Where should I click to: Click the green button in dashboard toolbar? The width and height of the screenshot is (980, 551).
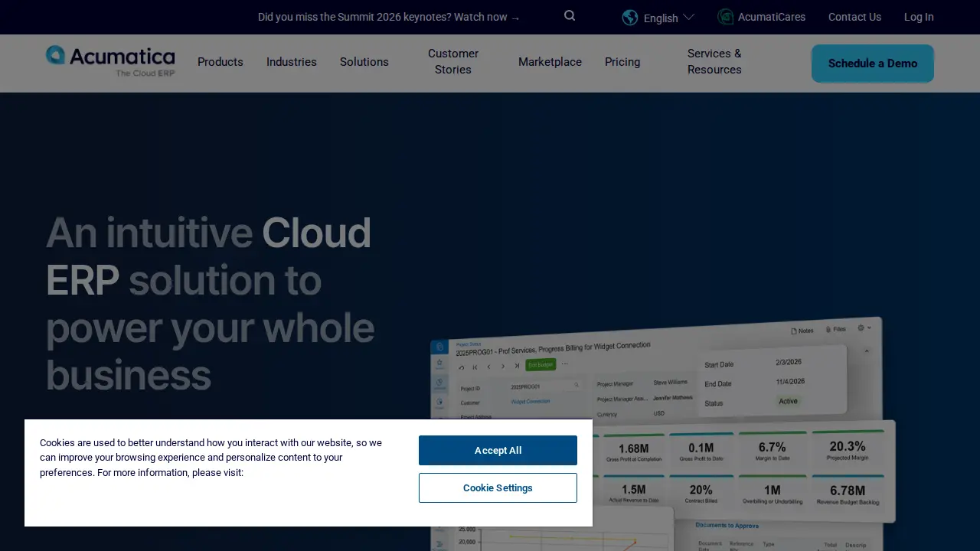pyautogui.click(x=541, y=365)
